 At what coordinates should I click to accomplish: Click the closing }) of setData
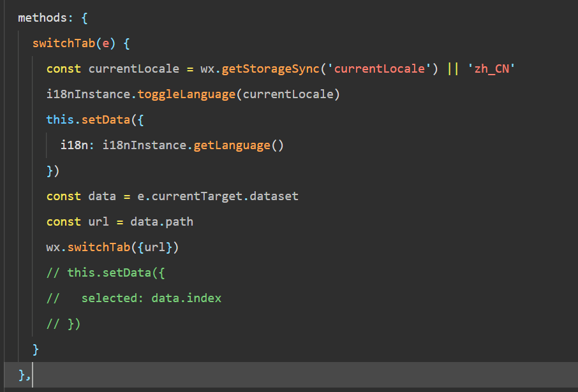(x=53, y=171)
